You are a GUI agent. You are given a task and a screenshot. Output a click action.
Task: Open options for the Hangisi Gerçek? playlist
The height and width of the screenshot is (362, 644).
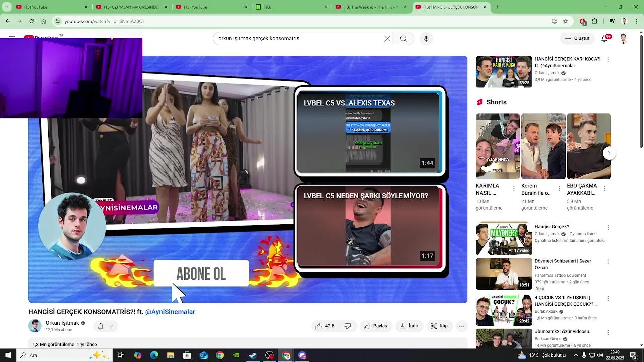608,228
